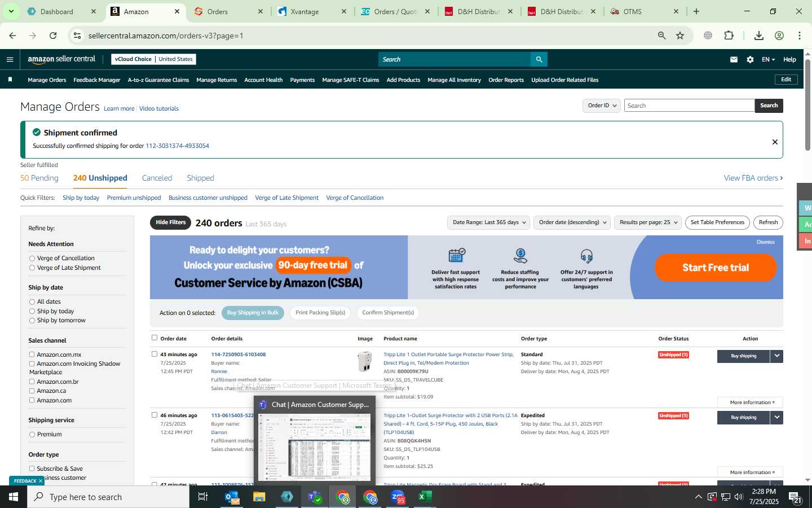
Task: Open the Results per page dropdown
Action: [648, 222]
